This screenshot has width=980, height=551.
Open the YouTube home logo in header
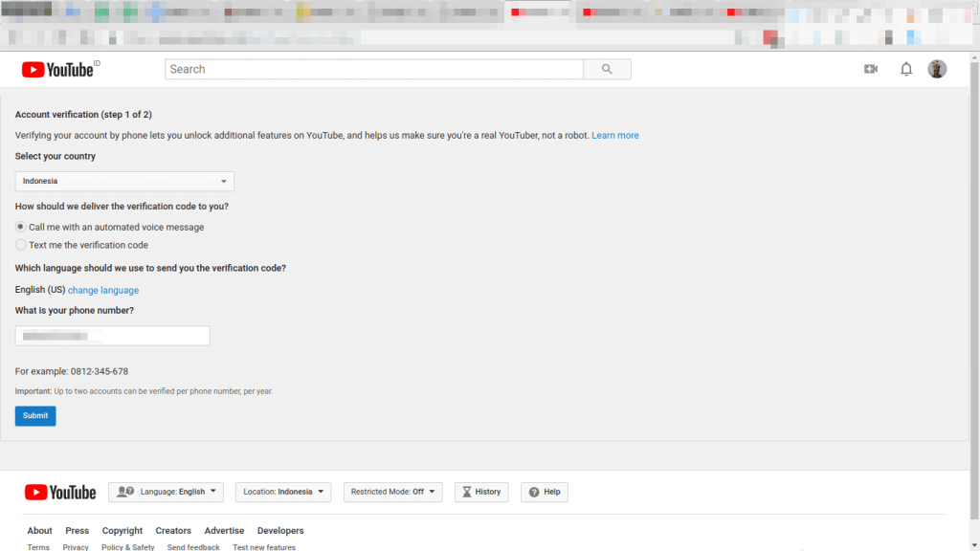[x=57, y=69]
